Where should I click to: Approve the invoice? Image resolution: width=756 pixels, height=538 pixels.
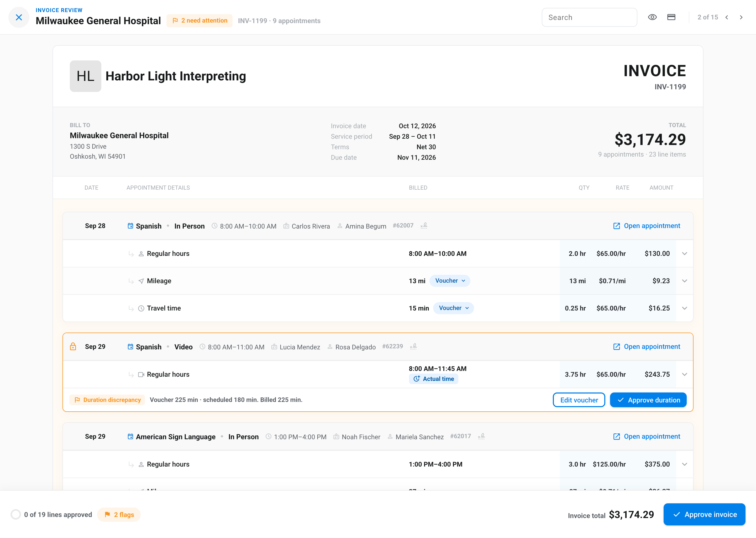coord(704,514)
